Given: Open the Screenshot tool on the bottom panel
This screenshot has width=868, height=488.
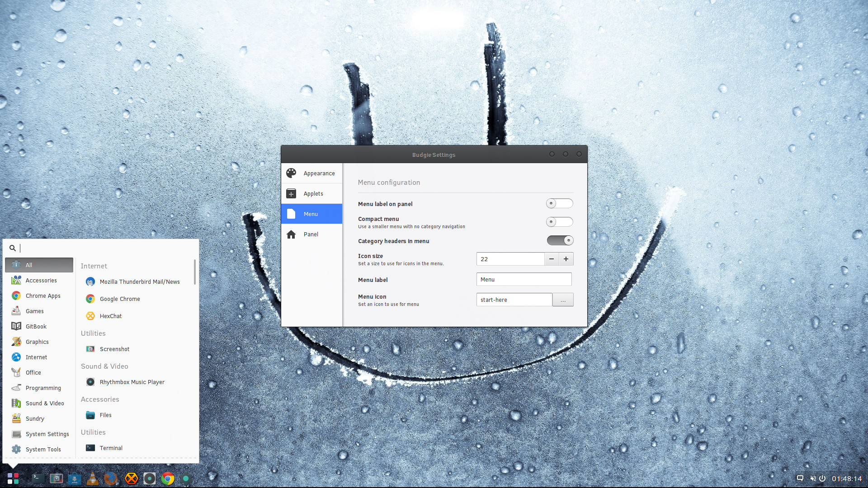Looking at the screenshot, I should coord(57,479).
